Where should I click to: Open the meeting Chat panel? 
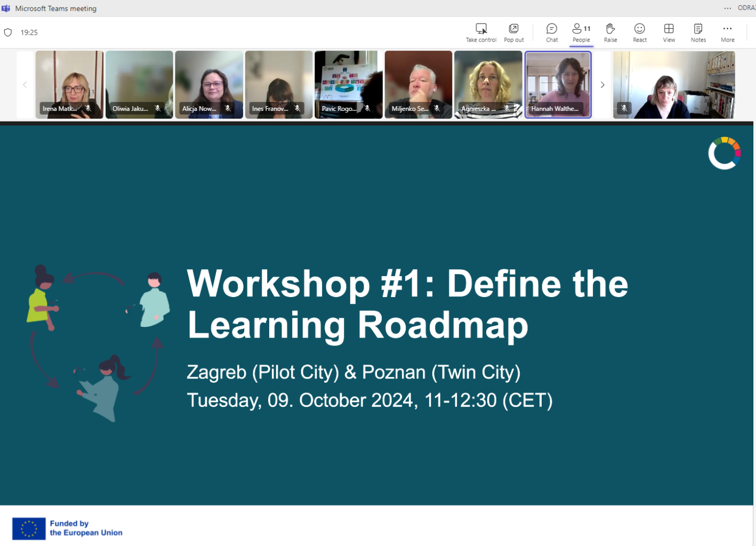coord(552,29)
